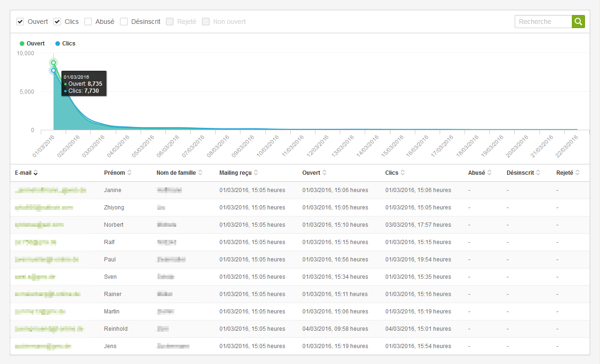Click open time 01/03/2016, 15:34 heures
600x364 pixels.
[335, 277]
